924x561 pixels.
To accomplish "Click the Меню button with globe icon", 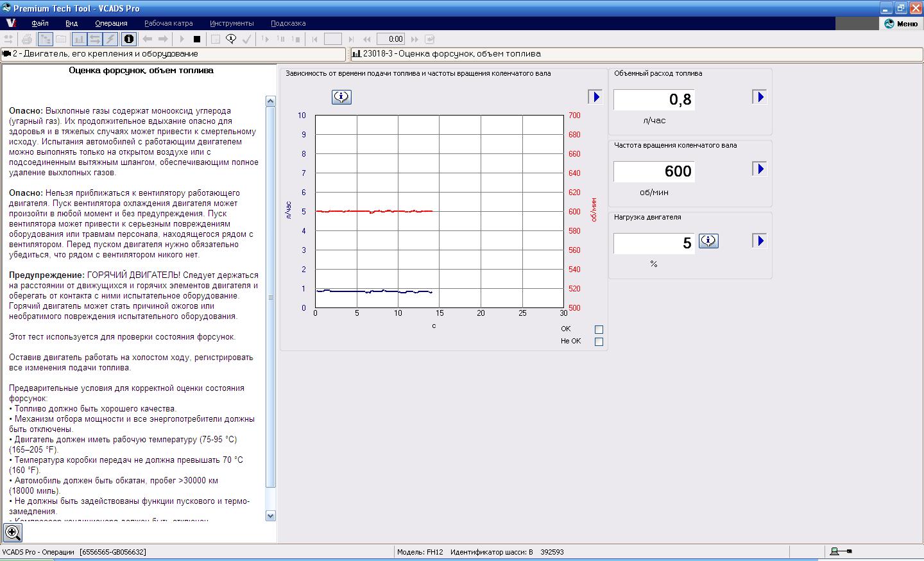I will pos(901,23).
